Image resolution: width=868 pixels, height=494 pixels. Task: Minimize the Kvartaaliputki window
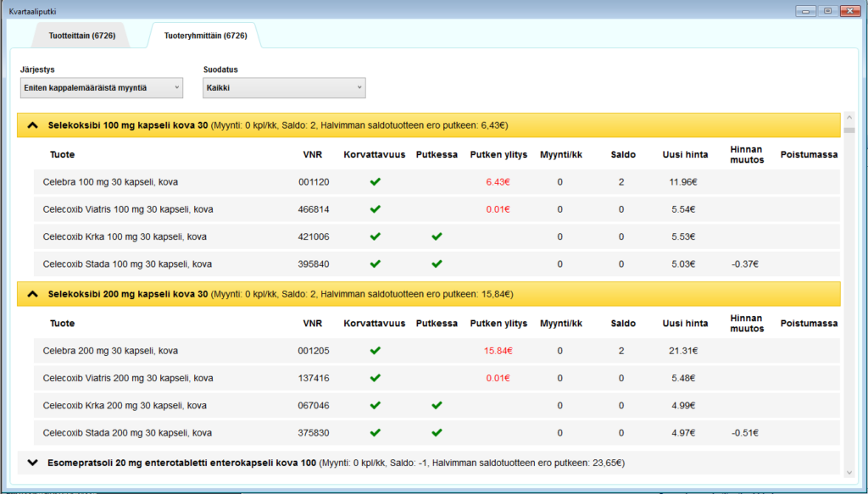click(806, 11)
